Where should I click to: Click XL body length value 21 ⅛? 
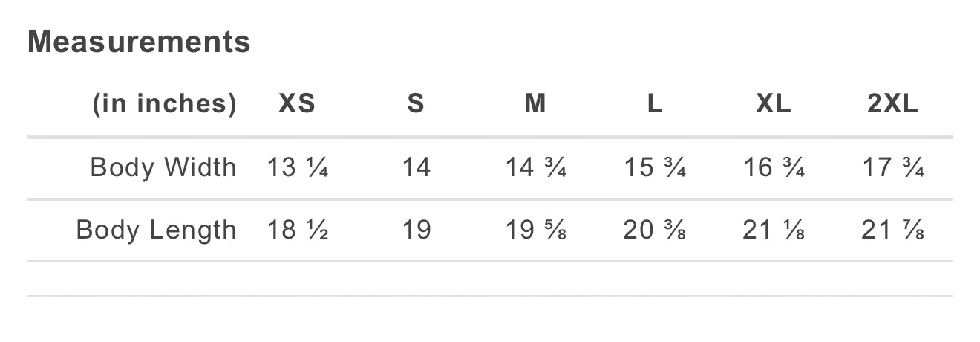coord(774,230)
